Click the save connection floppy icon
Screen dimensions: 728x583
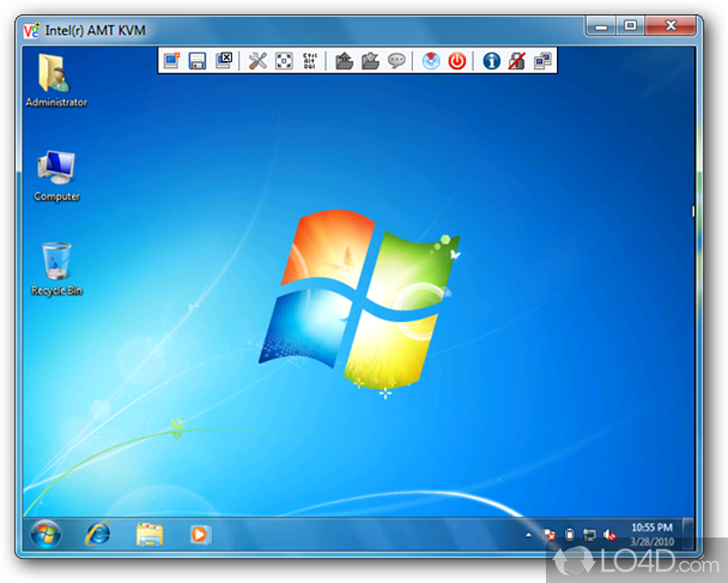tap(197, 61)
